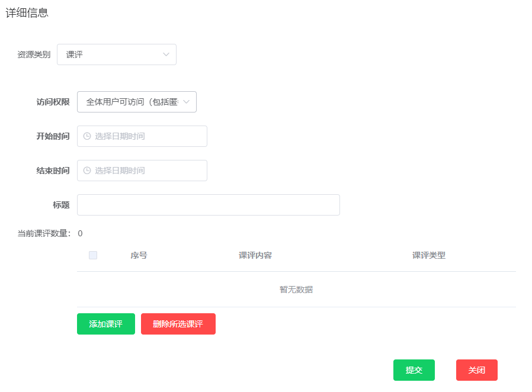Submit the form via 提交 button
The width and height of the screenshot is (532, 392).
pos(414,369)
